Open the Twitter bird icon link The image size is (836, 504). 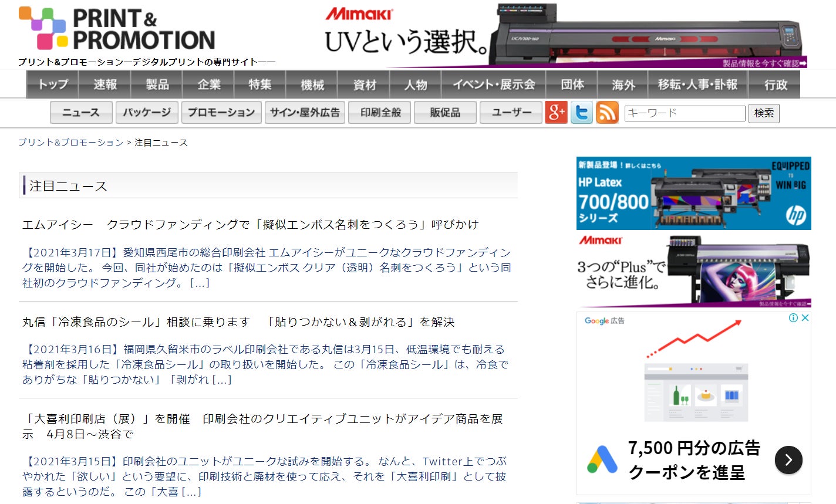(581, 112)
